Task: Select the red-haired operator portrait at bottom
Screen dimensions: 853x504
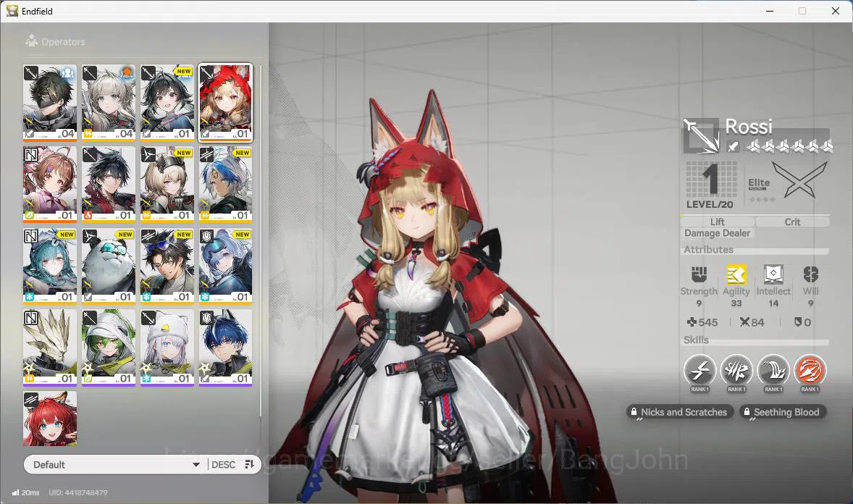Action: 50,419
